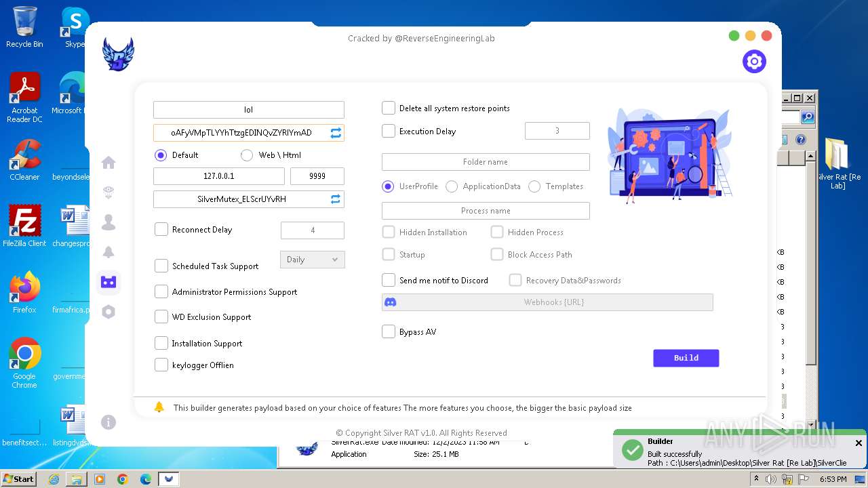Open the Windows Start button
Screen dimensions: 868x488
pyautogui.click(x=18, y=479)
